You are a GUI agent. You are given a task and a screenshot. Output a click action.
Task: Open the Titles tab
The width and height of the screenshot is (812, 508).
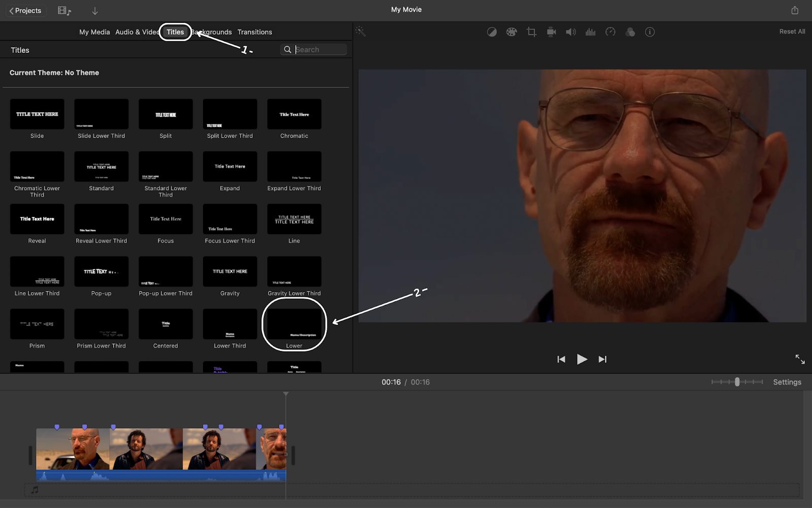pyautogui.click(x=175, y=32)
